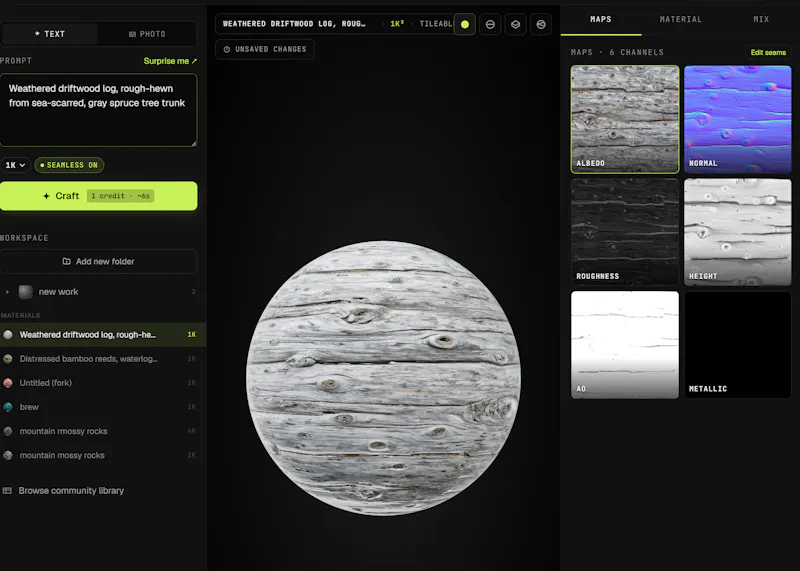Select the cube preview shape icon
This screenshot has width=800, height=571.
coord(515,24)
